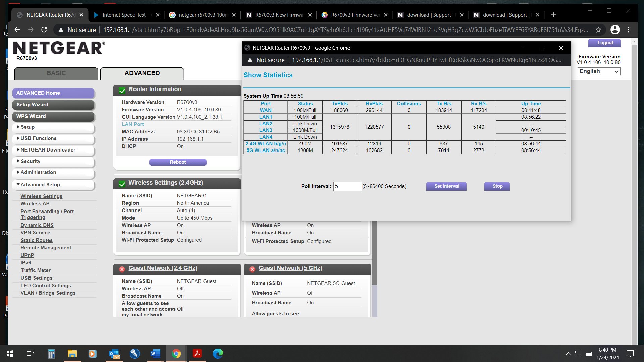
Task: Click the Poll Interval input field
Action: (347, 186)
